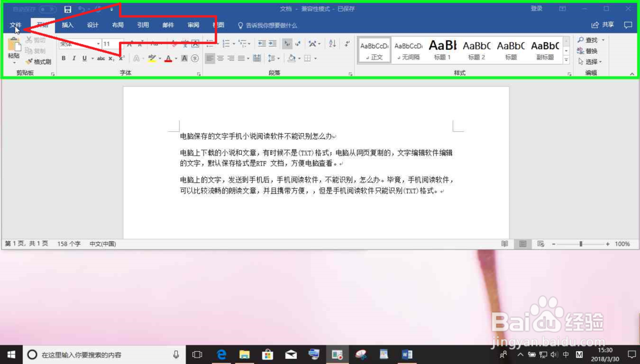
Task: Apply the red font color A
Action: (168, 58)
